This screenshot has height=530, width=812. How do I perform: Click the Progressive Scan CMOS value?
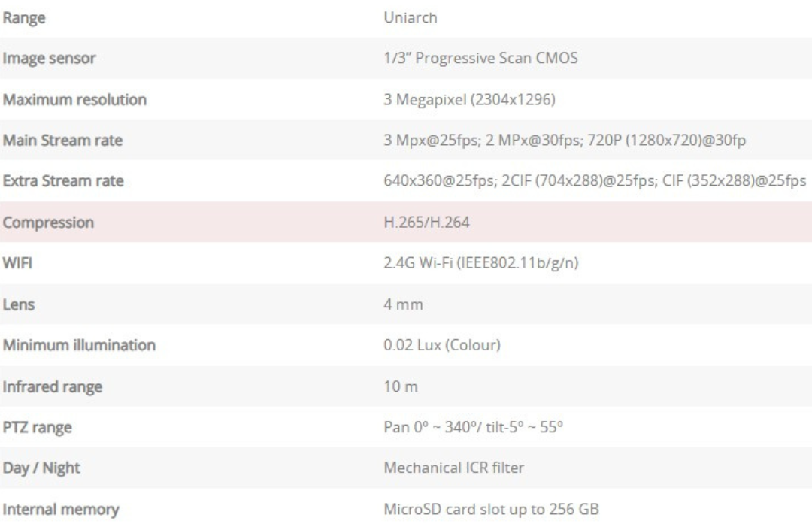coord(480,59)
